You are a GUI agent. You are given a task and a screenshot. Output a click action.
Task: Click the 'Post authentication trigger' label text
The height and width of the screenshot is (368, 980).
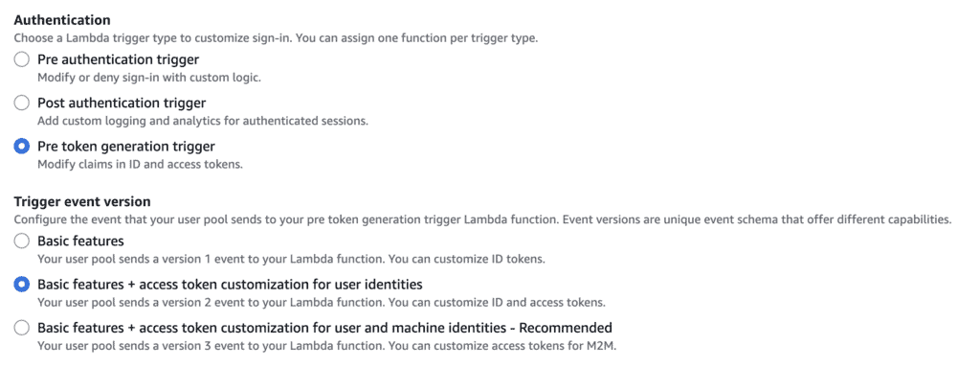click(122, 103)
